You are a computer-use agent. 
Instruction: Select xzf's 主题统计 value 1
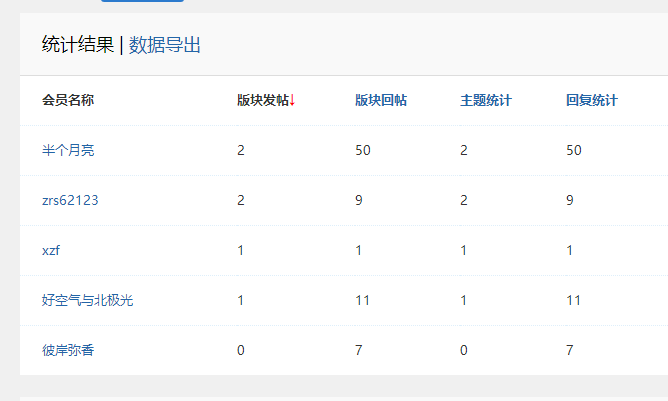(x=464, y=250)
